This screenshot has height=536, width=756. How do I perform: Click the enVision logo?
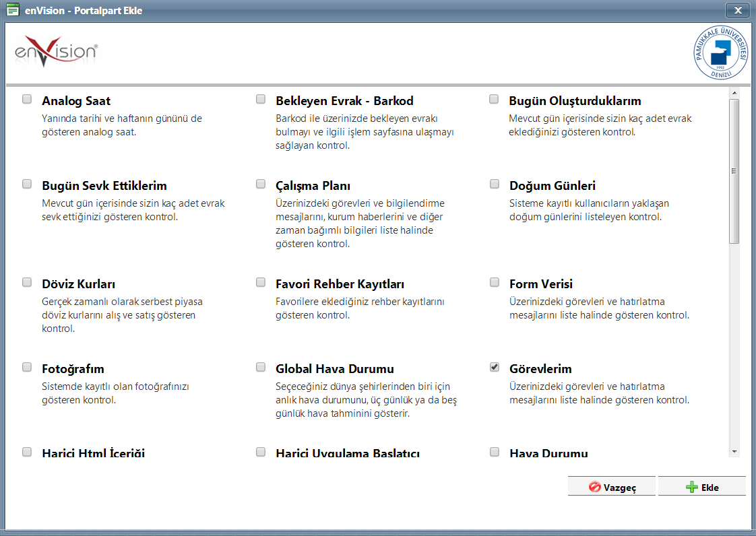(57, 53)
